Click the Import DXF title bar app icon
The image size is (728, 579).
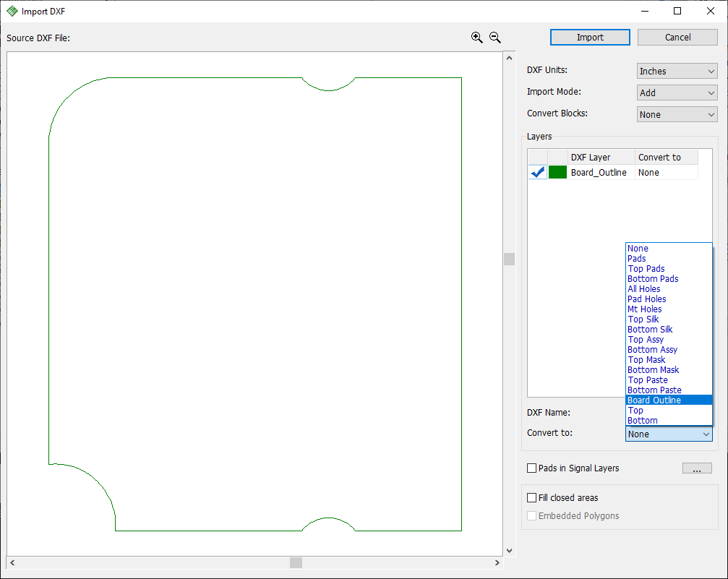pyautogui.click(x=12, y=11)
